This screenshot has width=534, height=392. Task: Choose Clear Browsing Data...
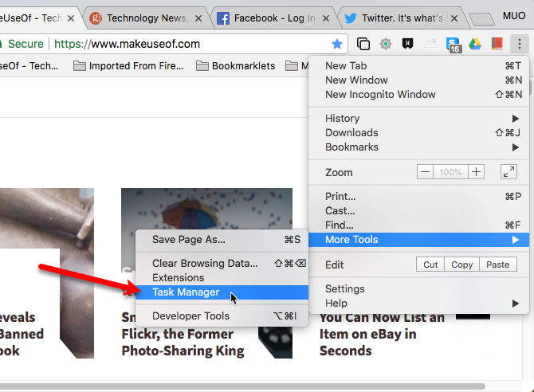coord(222,263)
